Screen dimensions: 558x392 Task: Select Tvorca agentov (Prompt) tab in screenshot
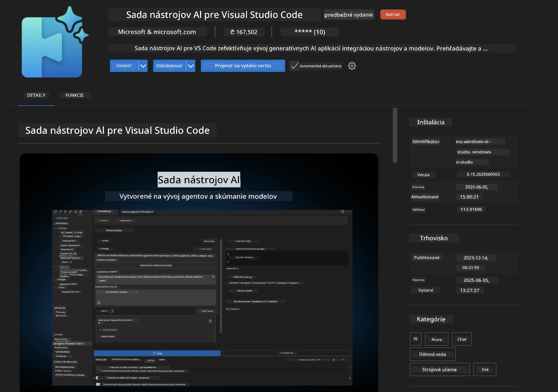138,212
